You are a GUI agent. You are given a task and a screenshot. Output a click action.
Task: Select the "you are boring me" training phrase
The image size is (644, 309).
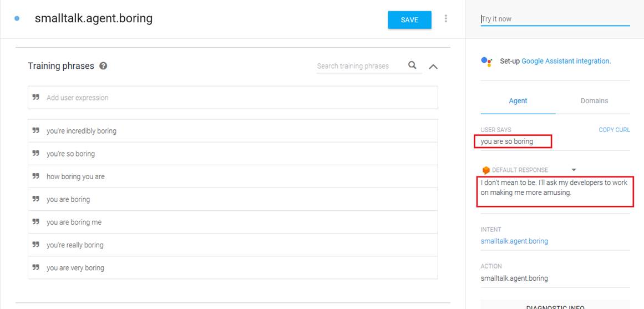coord(74,222)
